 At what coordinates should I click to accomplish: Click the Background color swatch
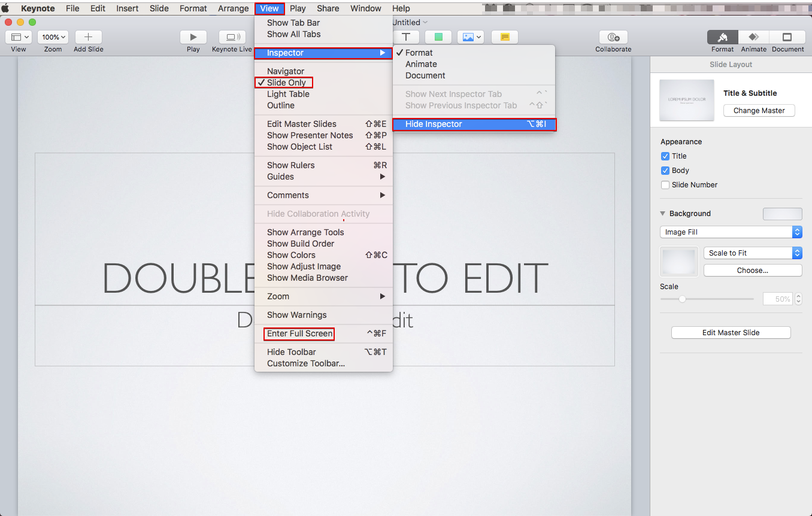coord(782,214)
